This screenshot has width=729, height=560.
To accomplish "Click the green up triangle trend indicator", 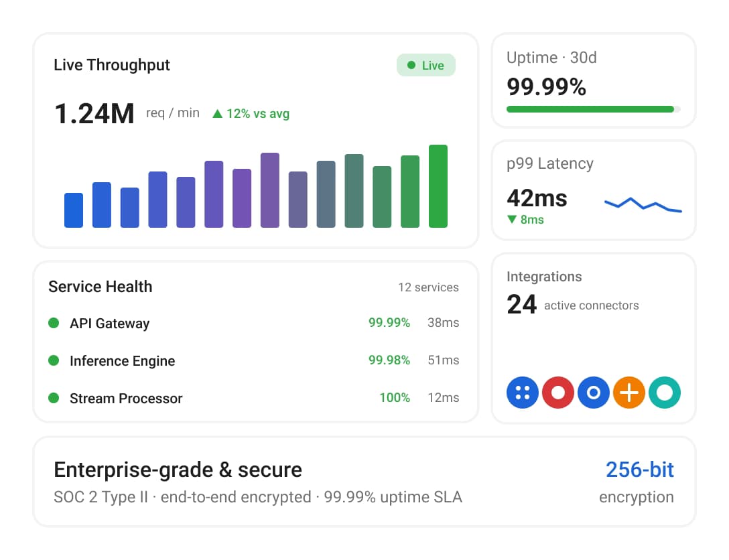I will pos(217,113).
